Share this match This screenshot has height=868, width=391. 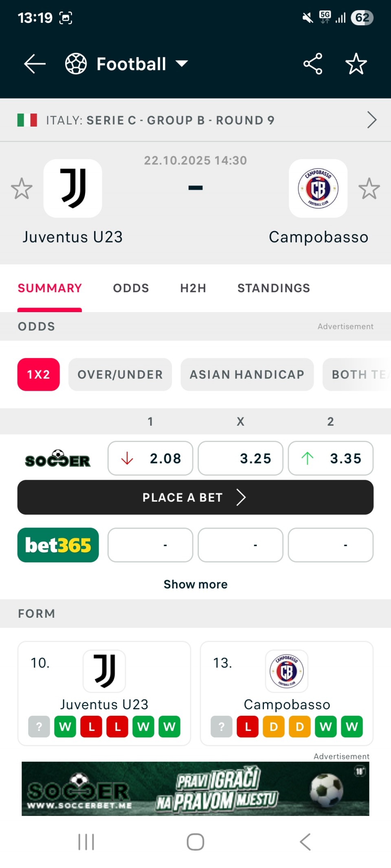click(x=313, y=64)
